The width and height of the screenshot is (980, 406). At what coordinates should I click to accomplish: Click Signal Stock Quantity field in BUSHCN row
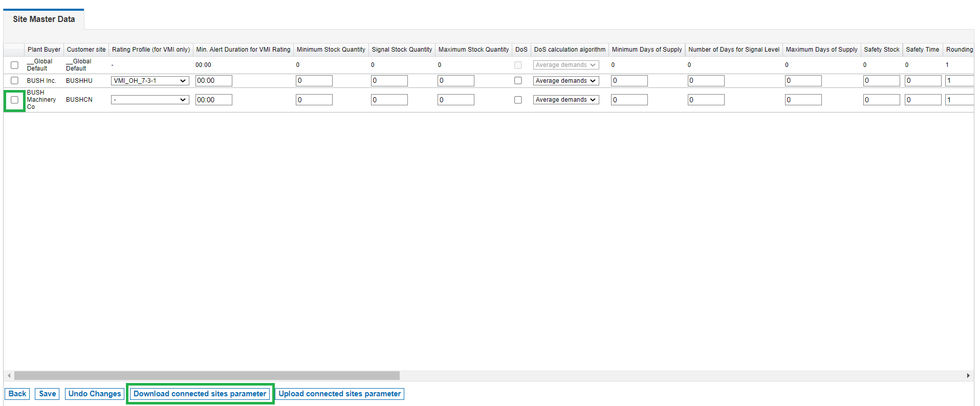tap(389, 100)
